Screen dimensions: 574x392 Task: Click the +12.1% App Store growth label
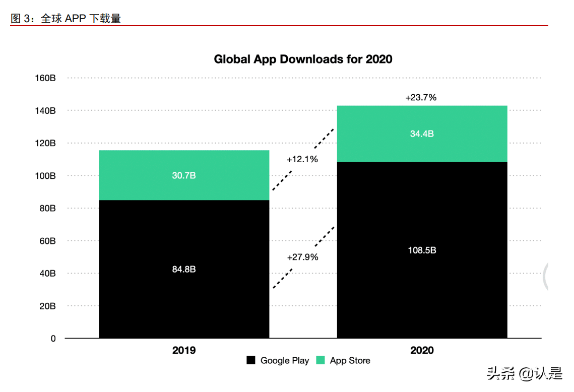coord(302,159)
